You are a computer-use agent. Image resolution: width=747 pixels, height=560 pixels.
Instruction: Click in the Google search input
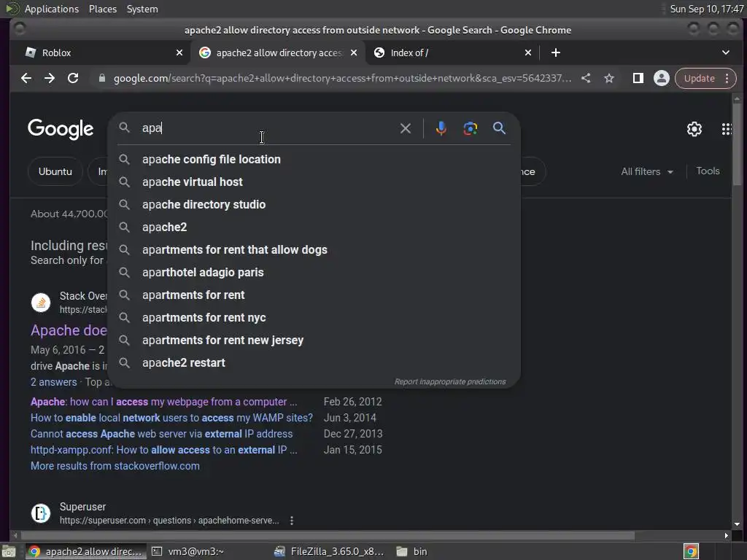pos(267,128)
